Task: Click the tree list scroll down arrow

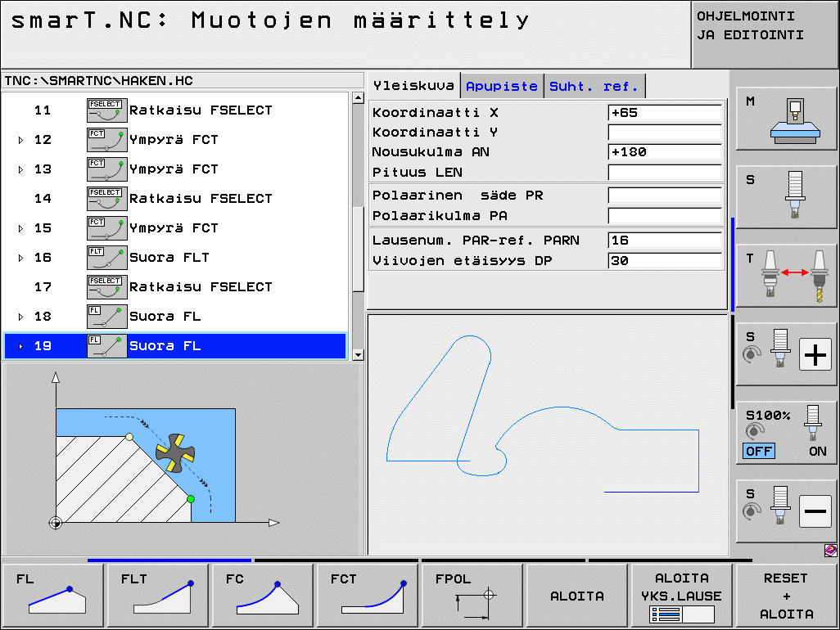Action: 358,355
